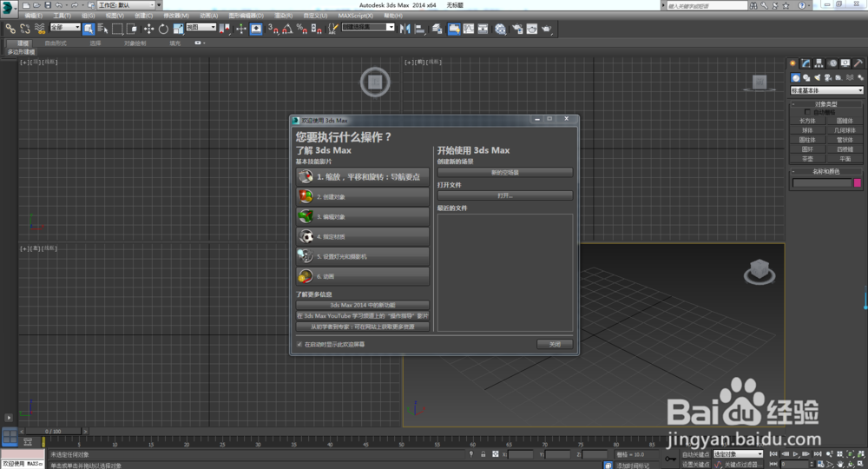This screenshot has height=469, width=868.
Task: Click the Open file button in welcome dialog
Action: pyautogui.click(x=505, y=195)
